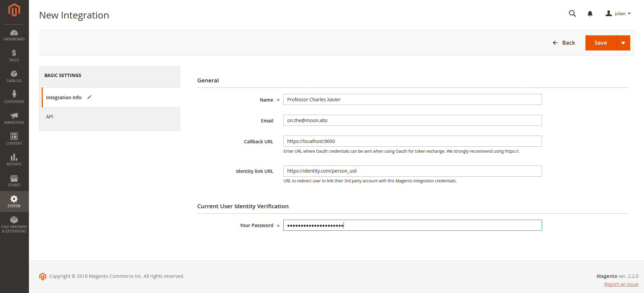Open Find Partners & Extensions

coord(14,224)
